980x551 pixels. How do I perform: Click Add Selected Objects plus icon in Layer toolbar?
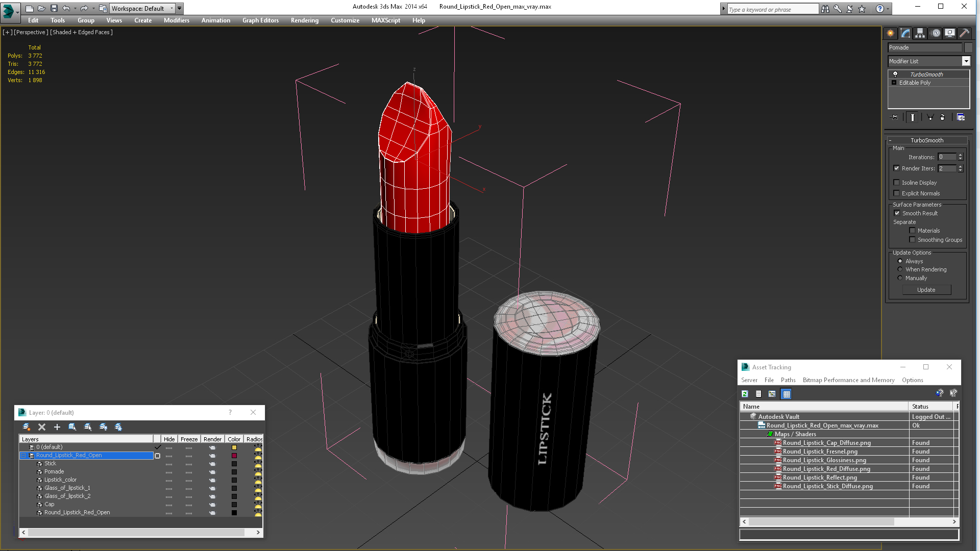57,427
